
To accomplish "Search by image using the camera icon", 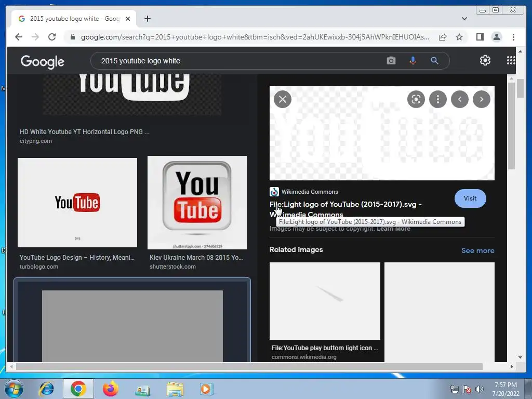I will pyautogui.click(x=391, y=61).
